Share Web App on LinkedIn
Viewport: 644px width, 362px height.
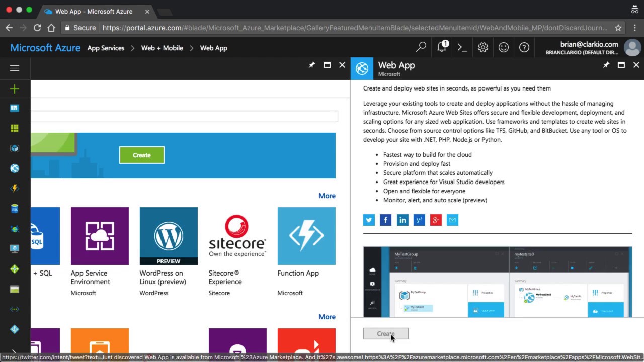(403, 220)
